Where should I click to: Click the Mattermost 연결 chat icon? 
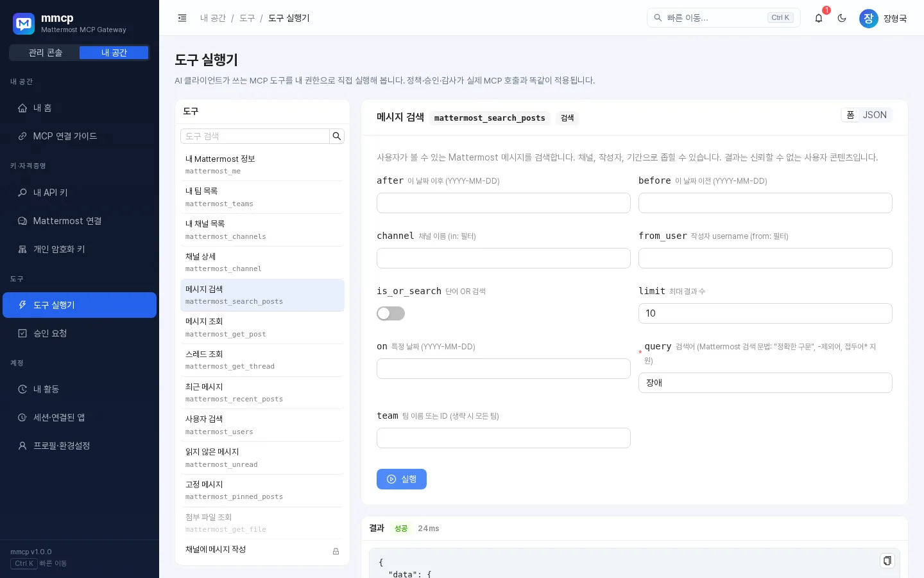tap(22, 221)
